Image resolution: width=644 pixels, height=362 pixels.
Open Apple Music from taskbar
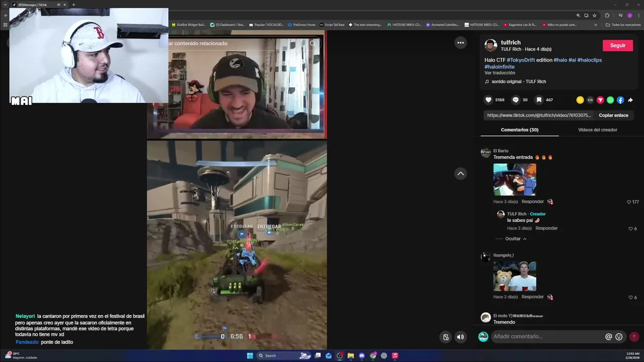pos(395,355)
